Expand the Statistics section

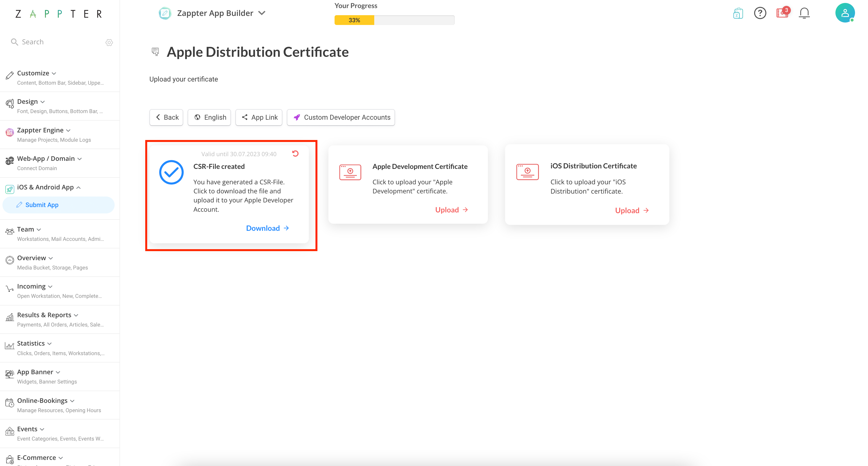(49, 343)
